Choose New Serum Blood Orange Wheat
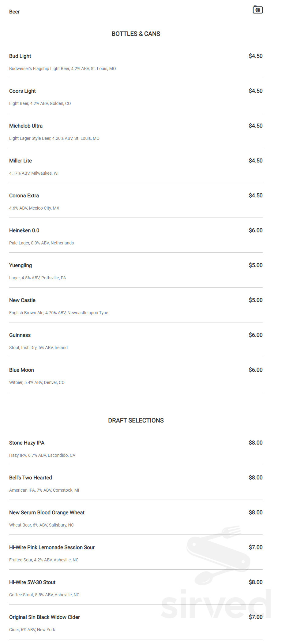Viewport: 289px width, 644px height. click(47, 512)
